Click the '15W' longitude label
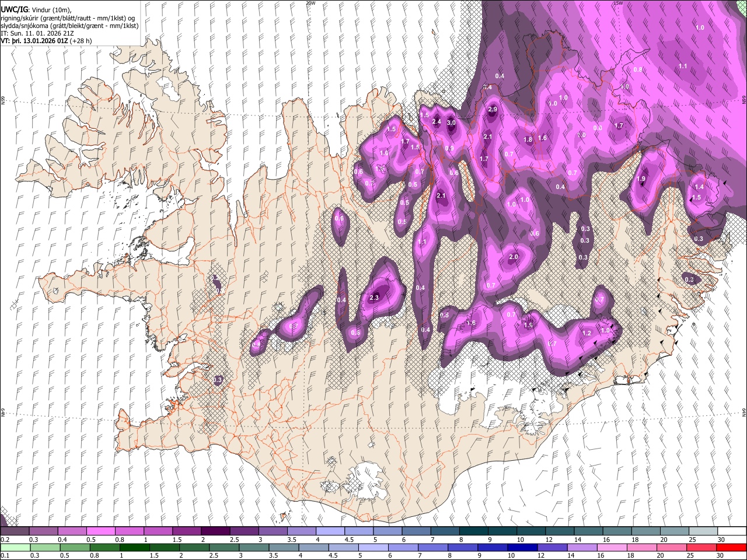Image resolution: width=747 pixels, height=560 pixels. click(x=618, y=3)
